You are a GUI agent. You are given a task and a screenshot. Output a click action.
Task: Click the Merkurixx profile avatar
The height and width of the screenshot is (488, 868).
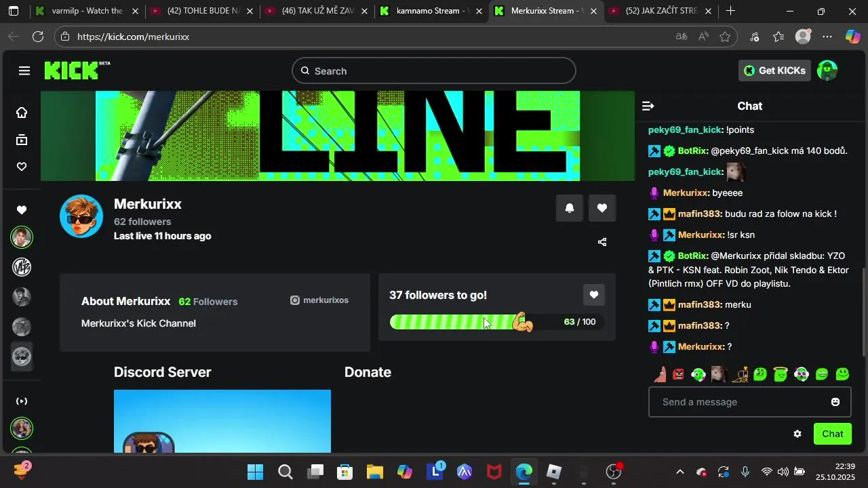(x=81, y=216)
